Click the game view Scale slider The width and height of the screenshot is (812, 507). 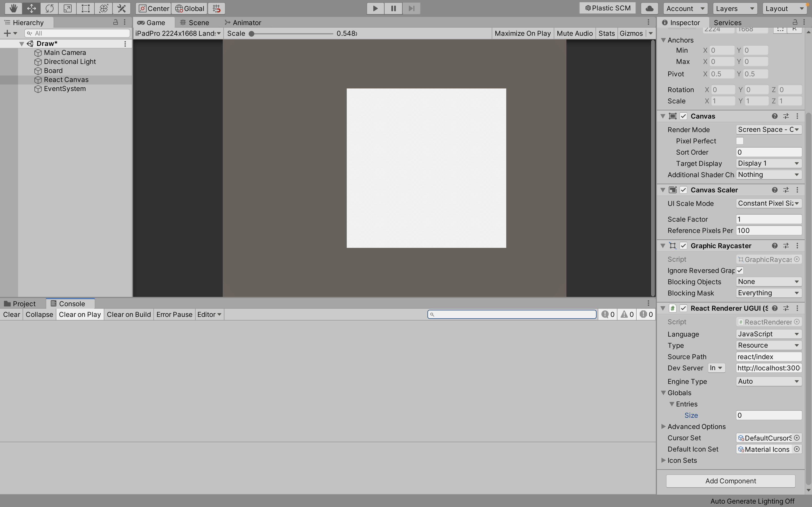tap(292, 34)
